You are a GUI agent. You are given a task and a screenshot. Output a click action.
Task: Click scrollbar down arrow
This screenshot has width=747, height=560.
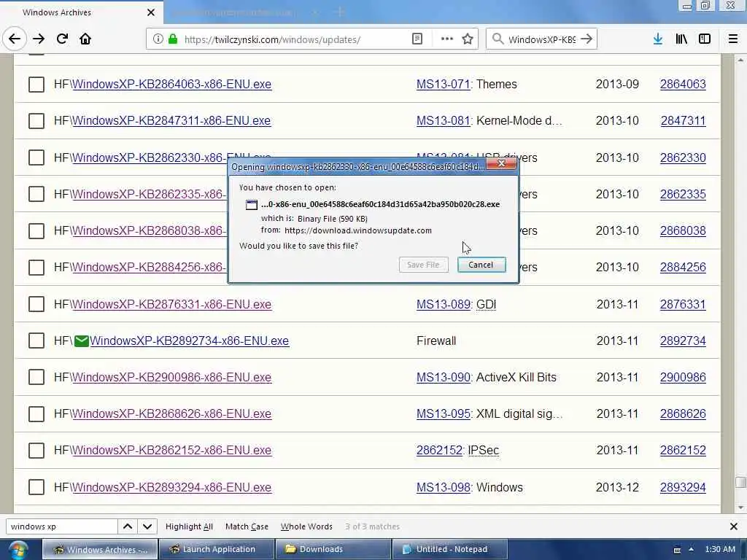click(x=740, y=507)
